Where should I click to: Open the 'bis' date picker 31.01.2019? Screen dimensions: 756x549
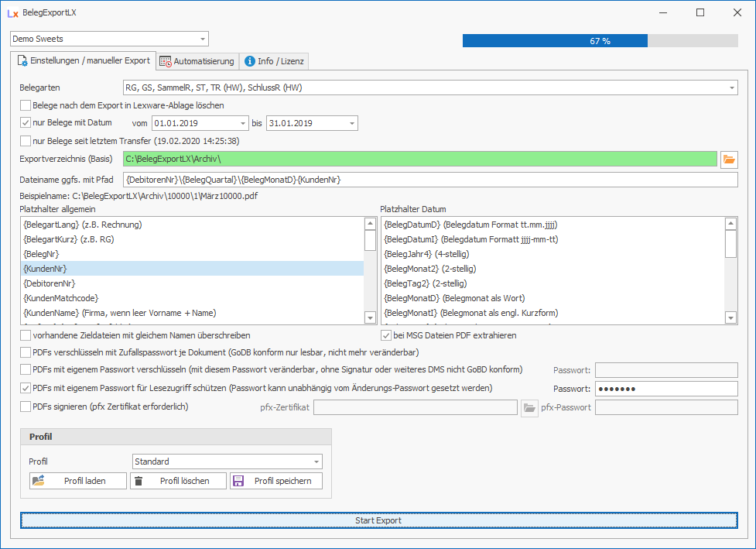pyautogui.click(x=352, y=123)
